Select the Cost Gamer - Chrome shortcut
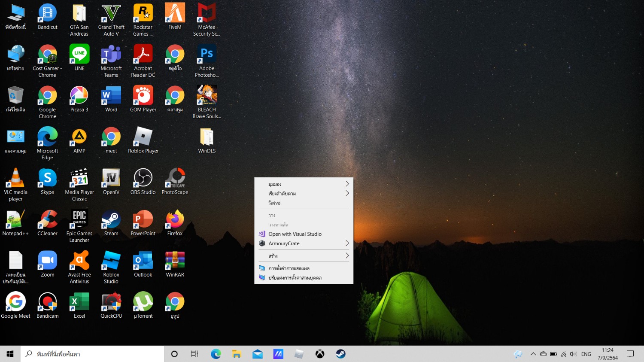This screenshot has width=644, height=362. point(47,61)
